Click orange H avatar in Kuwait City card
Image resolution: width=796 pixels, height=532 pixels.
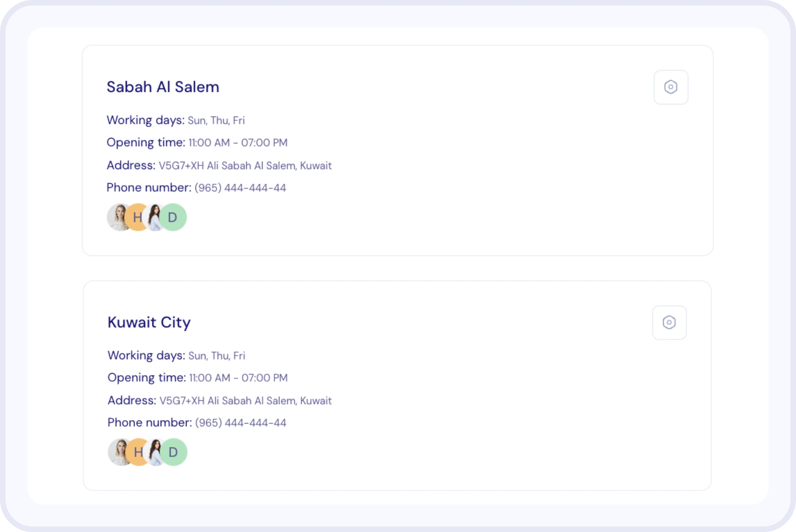[x=137, y=452]
